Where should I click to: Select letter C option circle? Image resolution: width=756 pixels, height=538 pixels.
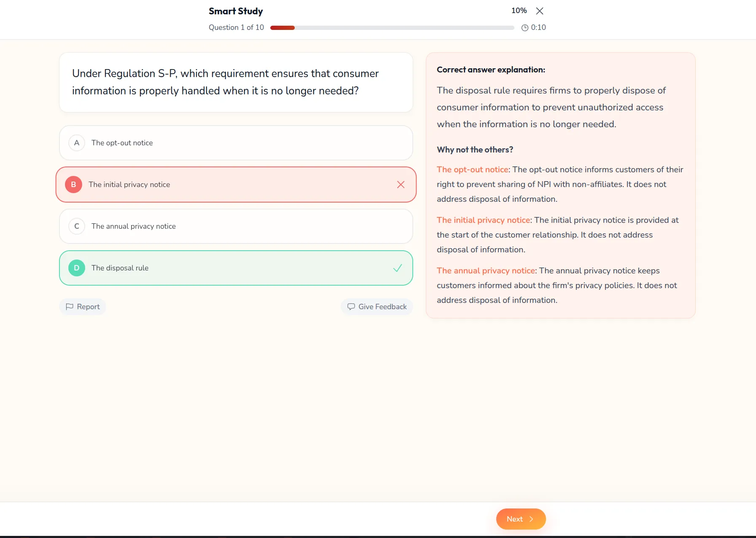tap(77, 226)
